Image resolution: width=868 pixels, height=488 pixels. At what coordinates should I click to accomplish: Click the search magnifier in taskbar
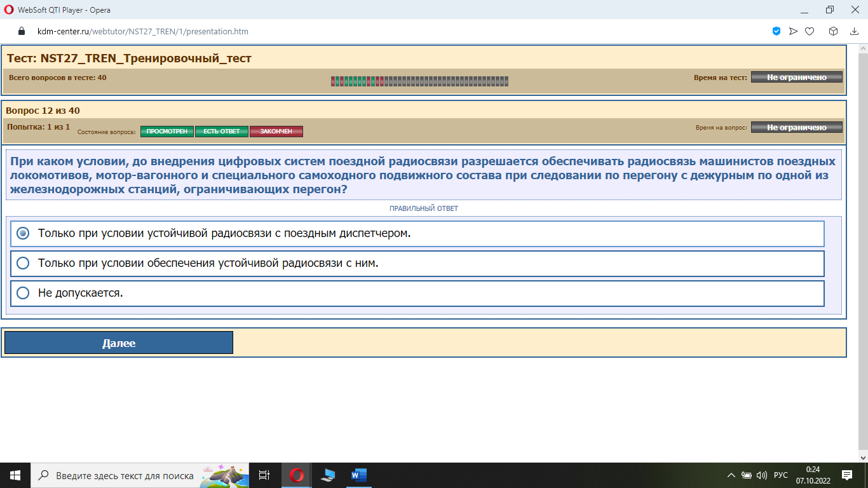tap(44, 475)
